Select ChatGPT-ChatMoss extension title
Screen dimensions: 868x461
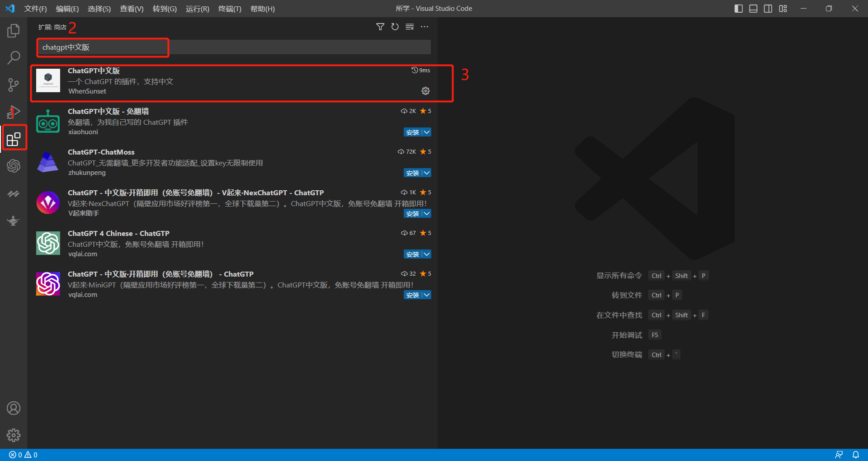coord(101,152)
